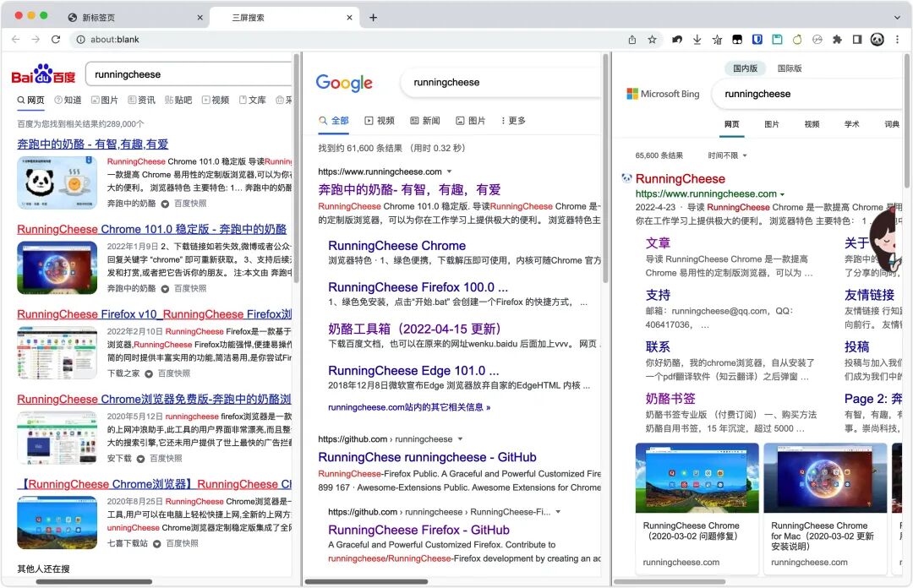
Task: Toggle the browser side panel
Action: pos(857,40)
